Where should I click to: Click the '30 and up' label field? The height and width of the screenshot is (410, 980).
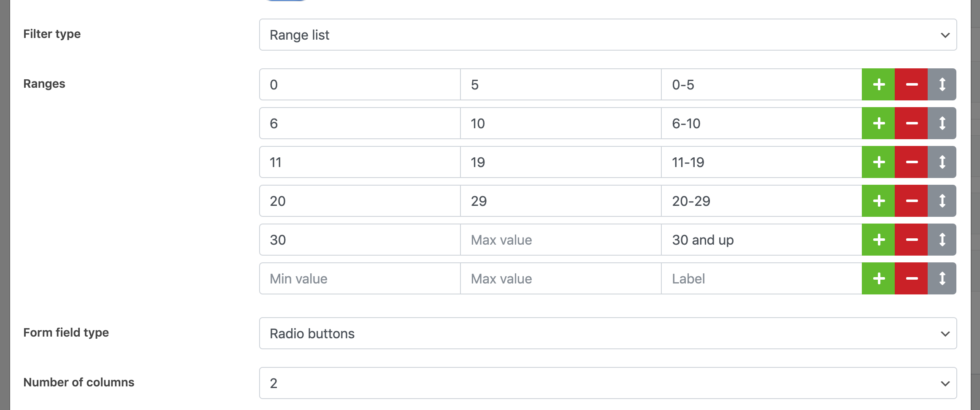[761, 240]
